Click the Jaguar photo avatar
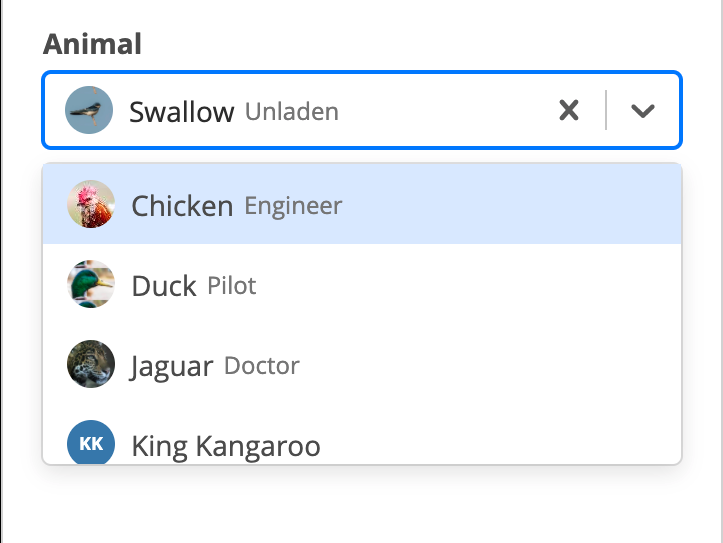This screenshot has height=543, width=723. [91, 365]
